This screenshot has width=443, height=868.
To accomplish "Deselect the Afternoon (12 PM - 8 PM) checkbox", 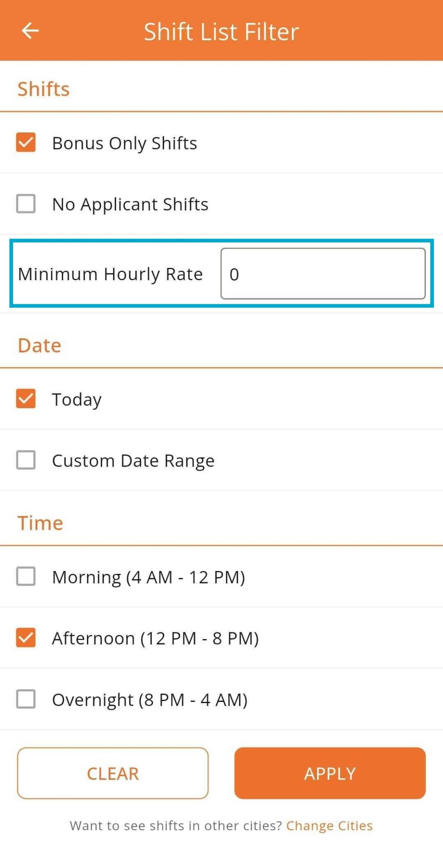I will [26, 637].
